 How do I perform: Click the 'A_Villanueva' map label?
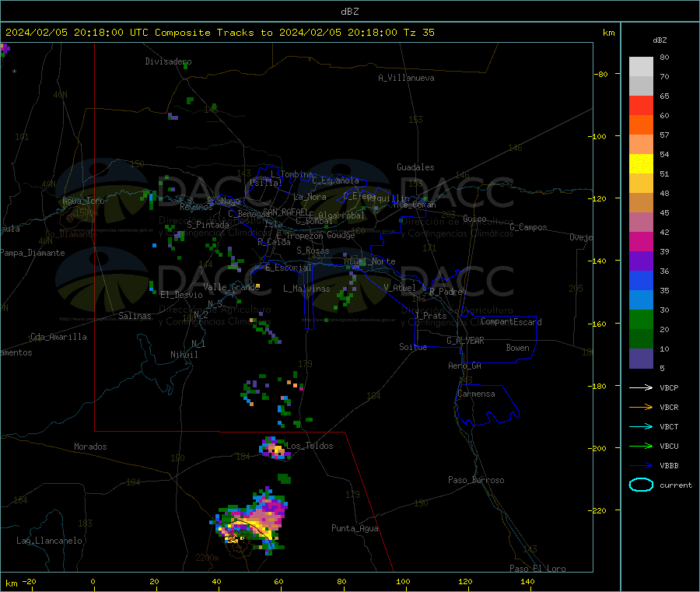point(406,78)
